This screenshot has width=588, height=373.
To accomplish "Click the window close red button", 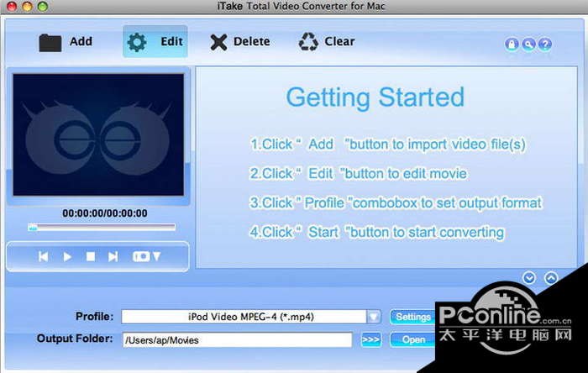I will click(12, 6).
